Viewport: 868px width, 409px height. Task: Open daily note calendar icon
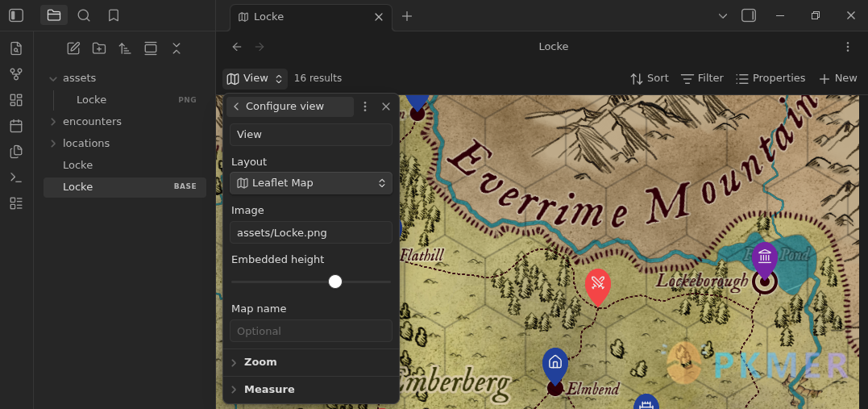16,126
